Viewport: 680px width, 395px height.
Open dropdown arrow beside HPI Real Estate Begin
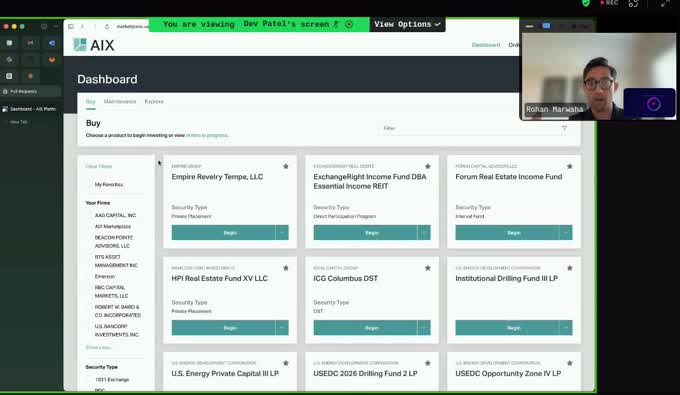[282, 328]
